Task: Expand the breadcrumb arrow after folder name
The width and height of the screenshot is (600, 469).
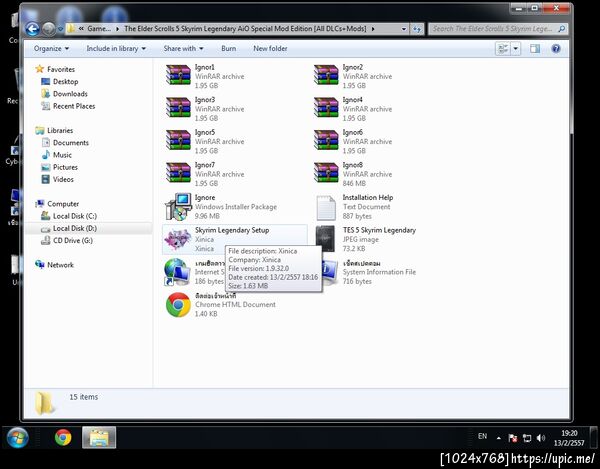Action: click(373, 29)
